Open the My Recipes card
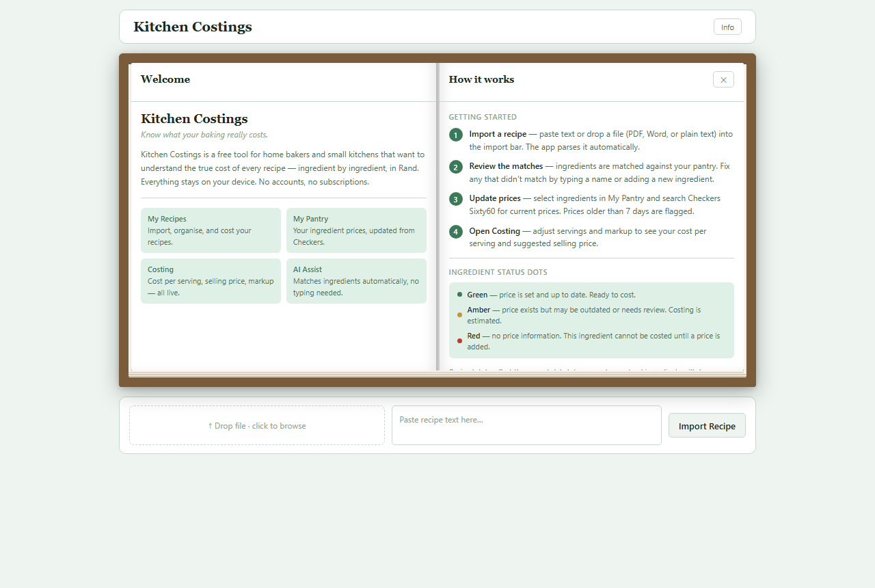The height and width of the screenshot is (588, 875). [211, 230]
